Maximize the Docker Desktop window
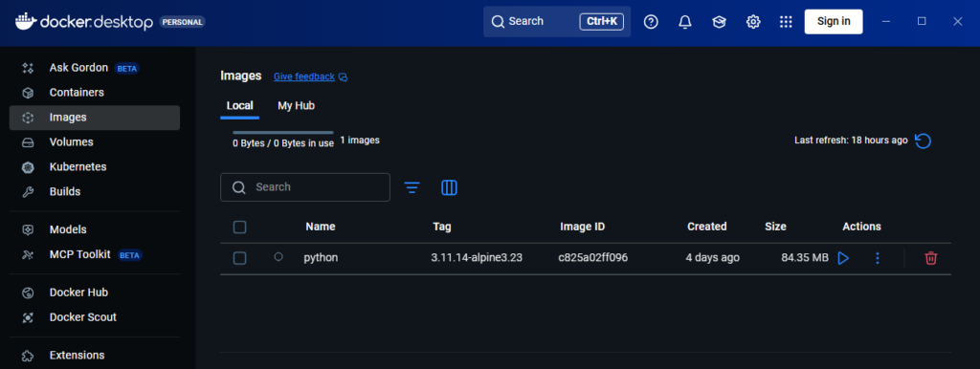This screenshot has height=369, width=980. [x=922, y=21]
